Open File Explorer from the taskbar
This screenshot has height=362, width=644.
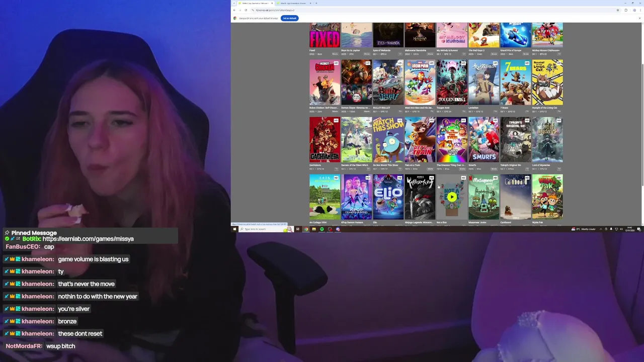point(313,229)
